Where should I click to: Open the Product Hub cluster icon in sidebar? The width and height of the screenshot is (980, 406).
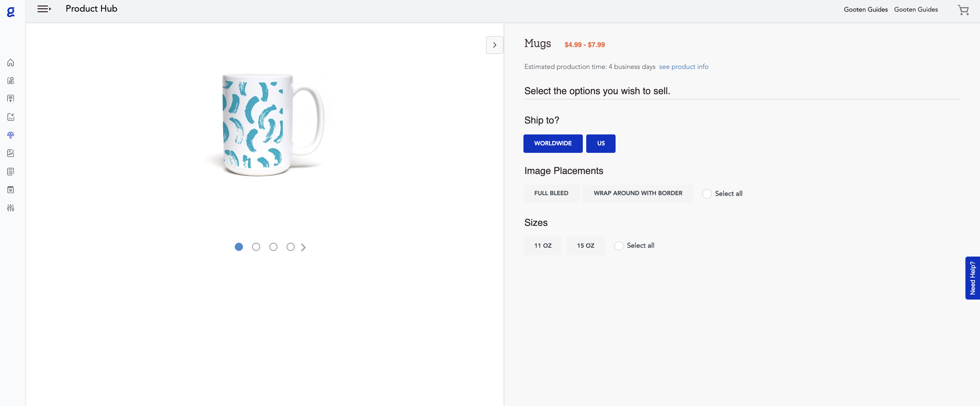point(11,135)
